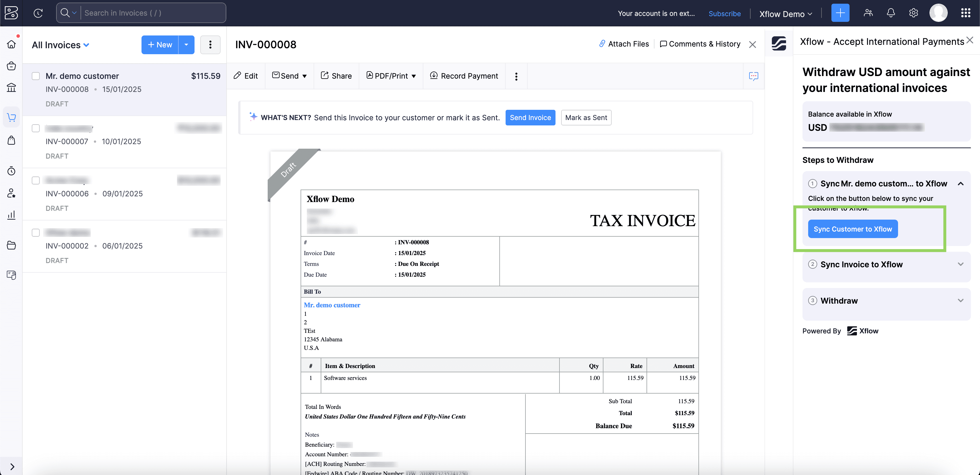Close the INV-000008 invoice details

[752, 45]
